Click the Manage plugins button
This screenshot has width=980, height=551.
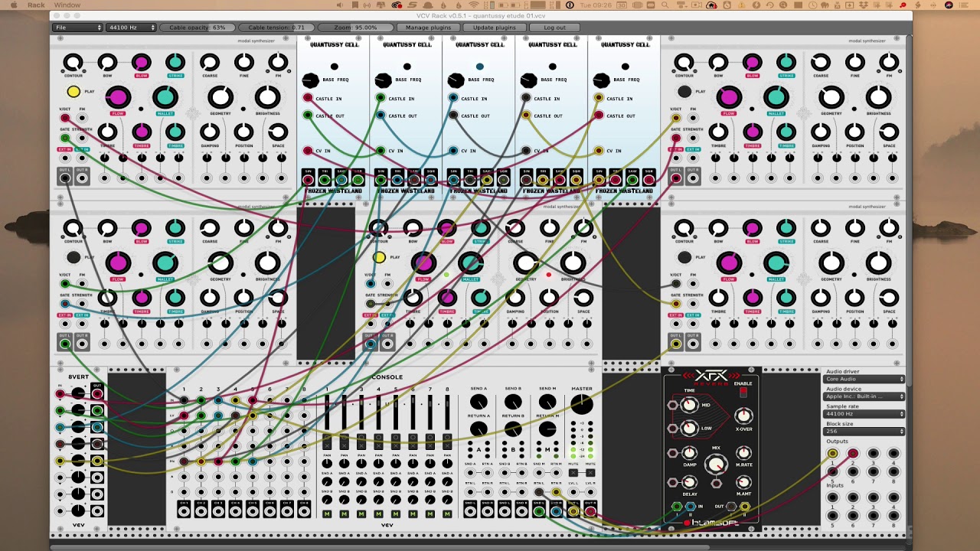click(x=429, y=28)
